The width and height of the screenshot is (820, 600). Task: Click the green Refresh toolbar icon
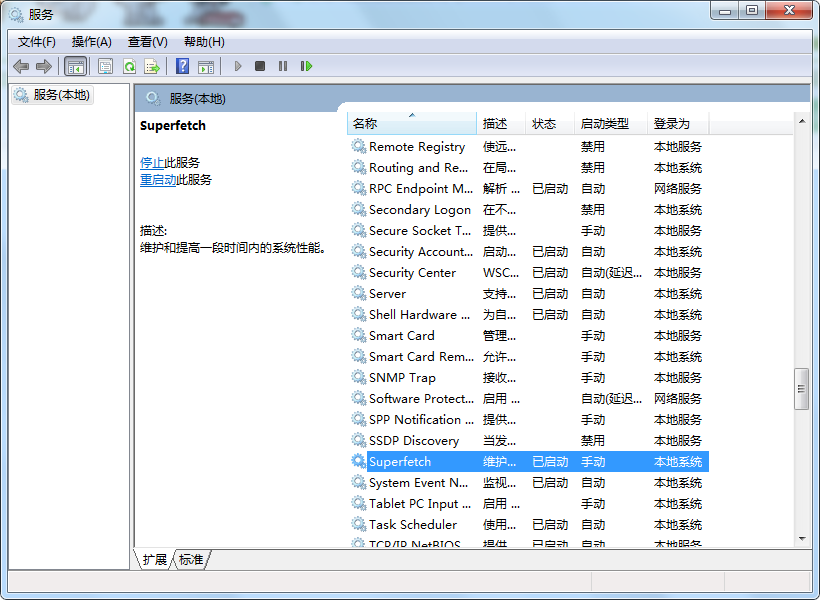[129, 66]
